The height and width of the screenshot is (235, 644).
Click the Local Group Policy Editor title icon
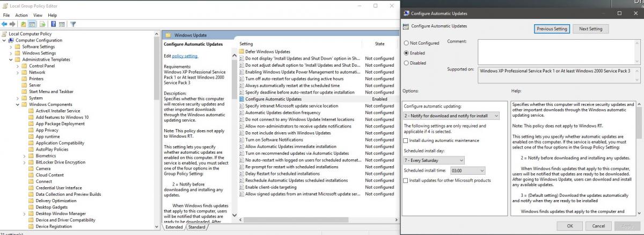click(x=5, y=6)
